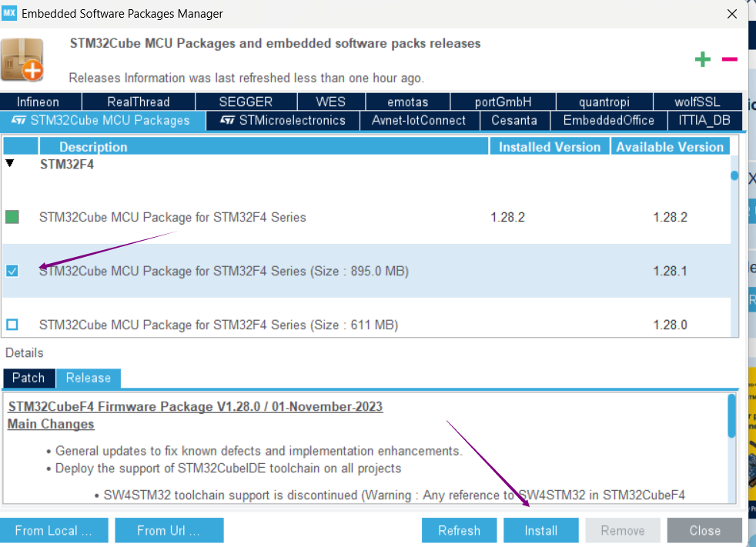Switch to the WES tab

tap(331, 102)
